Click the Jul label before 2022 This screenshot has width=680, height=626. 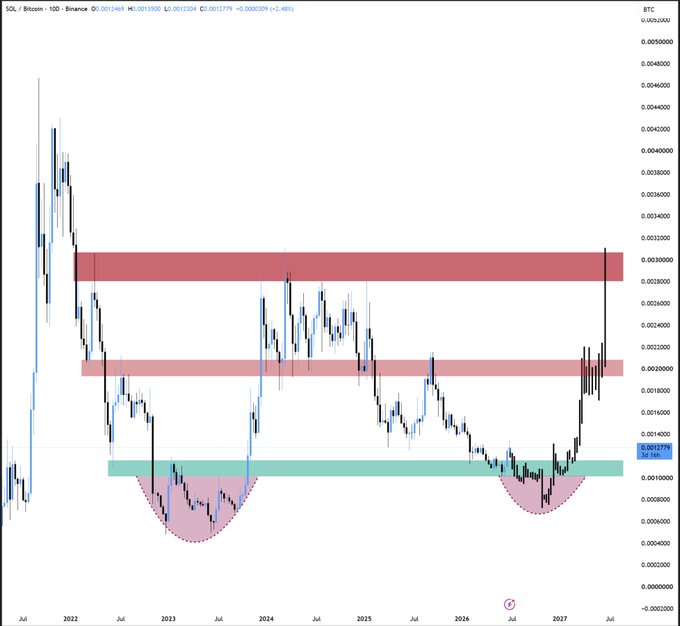[23, 619]
